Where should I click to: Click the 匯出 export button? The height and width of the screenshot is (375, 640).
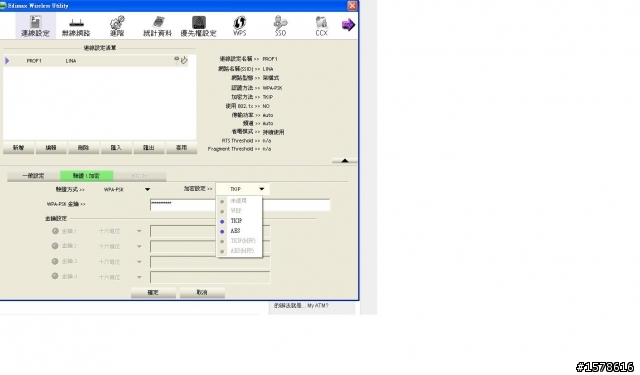pos(149,148)
